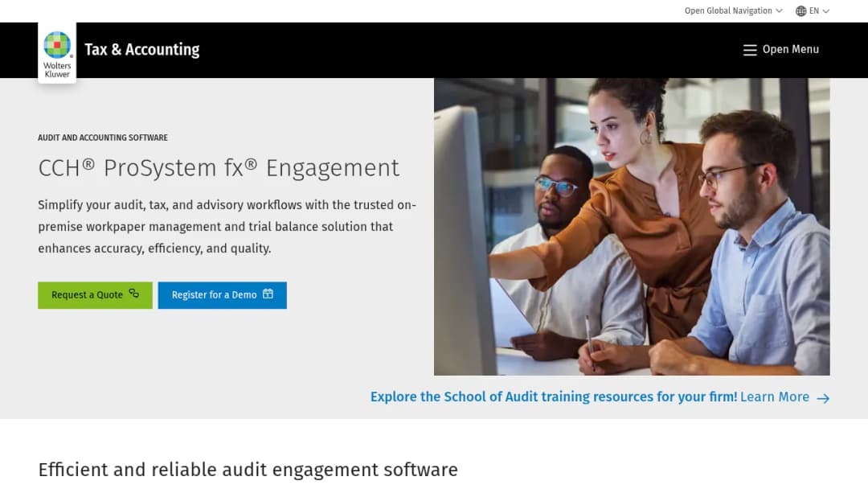Open the Tax & Accounting home link
Screen dimensions: 868x489
[141, 50]
